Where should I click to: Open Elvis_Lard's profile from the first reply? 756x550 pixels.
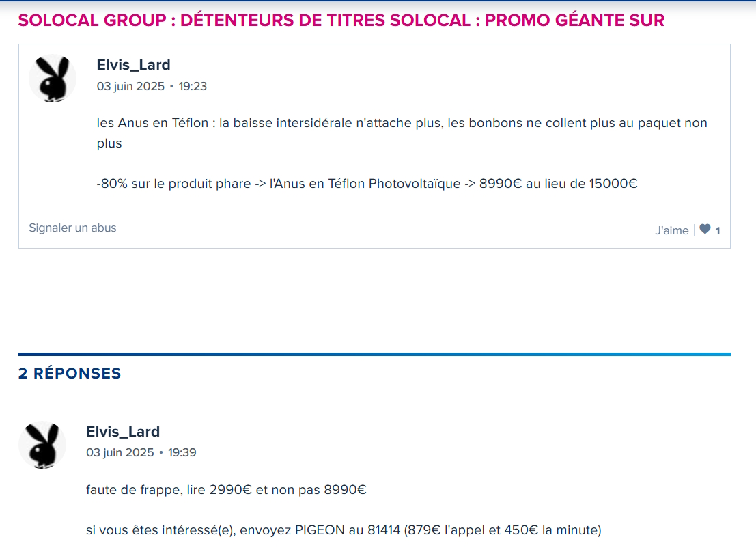click(x=123, y=432)
